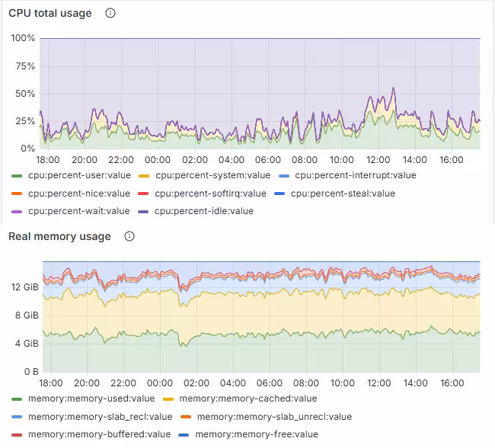The image size is (495, 448).
Task: Toggle the cpu:percent-user:value legend series
Action: [78, 175]
